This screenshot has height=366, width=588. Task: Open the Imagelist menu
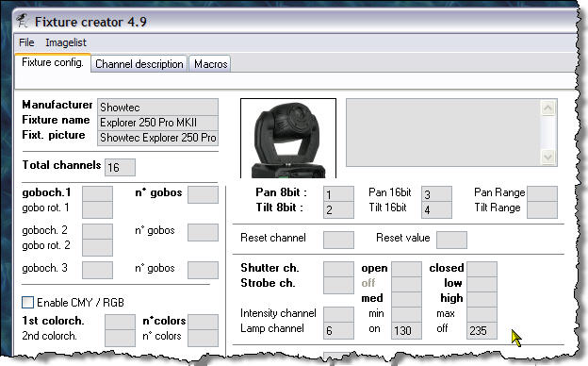point(66,42)
